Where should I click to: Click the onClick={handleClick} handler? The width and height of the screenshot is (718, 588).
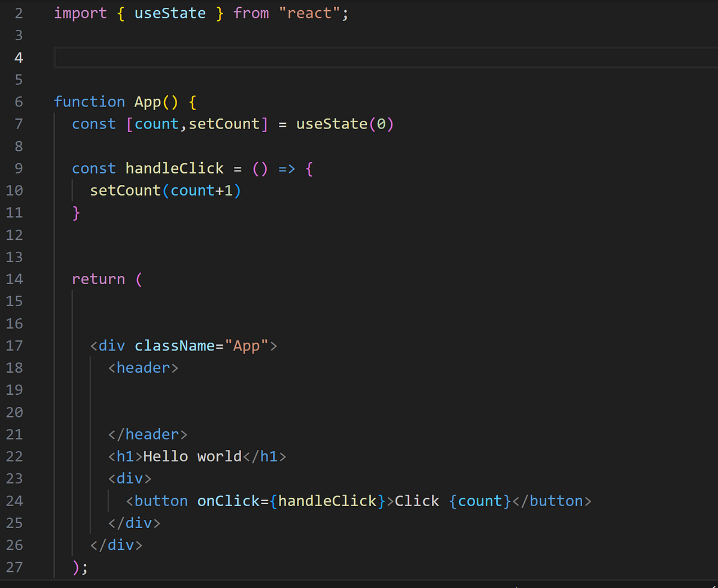pyautogui.click(x=290, y=501)
